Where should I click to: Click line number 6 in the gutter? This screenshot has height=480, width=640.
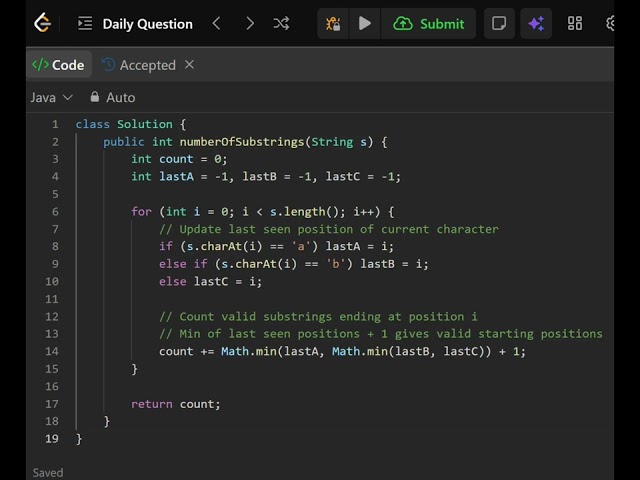[x=55, y=211]
